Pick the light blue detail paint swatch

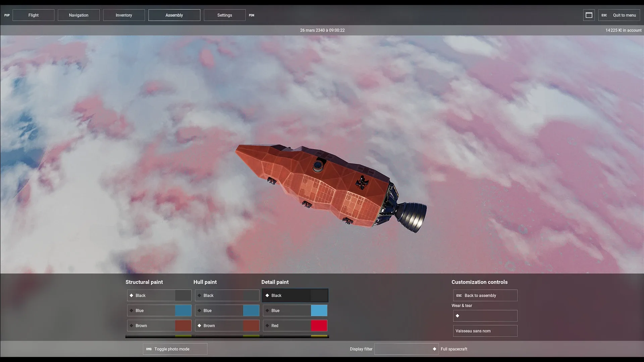[x=319, y=310]
